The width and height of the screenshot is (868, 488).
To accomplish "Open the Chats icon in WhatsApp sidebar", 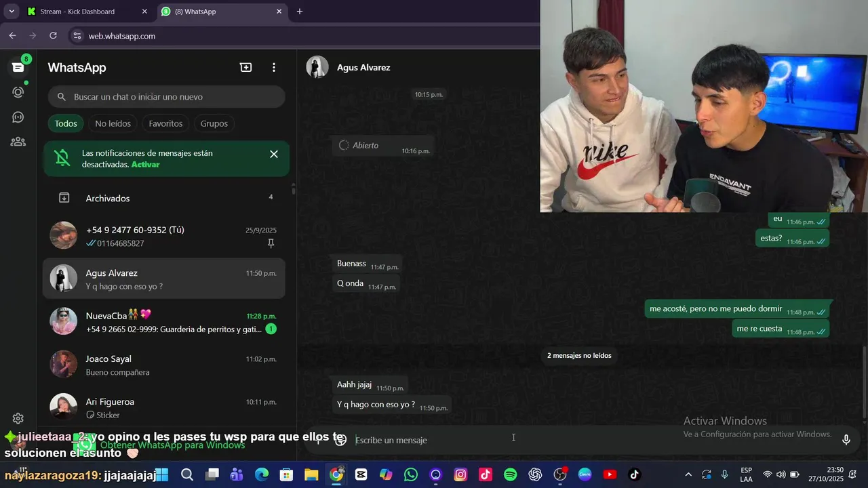I will (18, 67).
